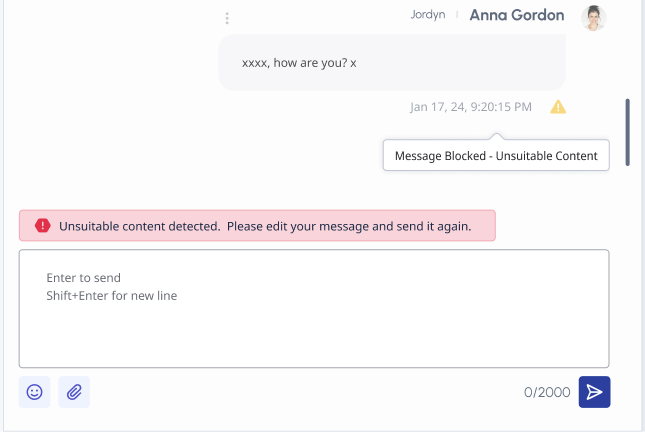
Task: Open the message options three-dot menu
Action: pyautogui.click(x=227, y=18)
